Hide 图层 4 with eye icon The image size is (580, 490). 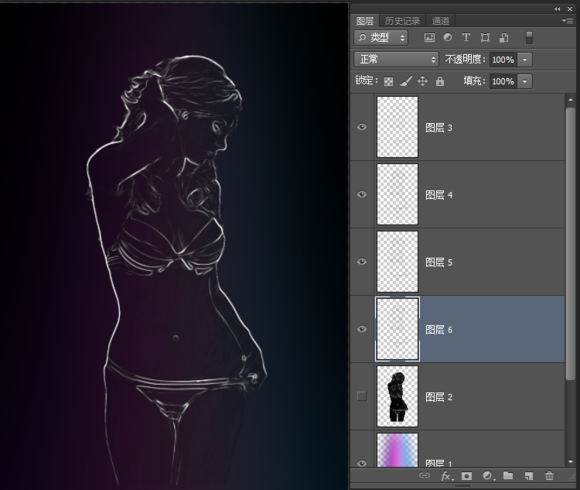[362, 195]
